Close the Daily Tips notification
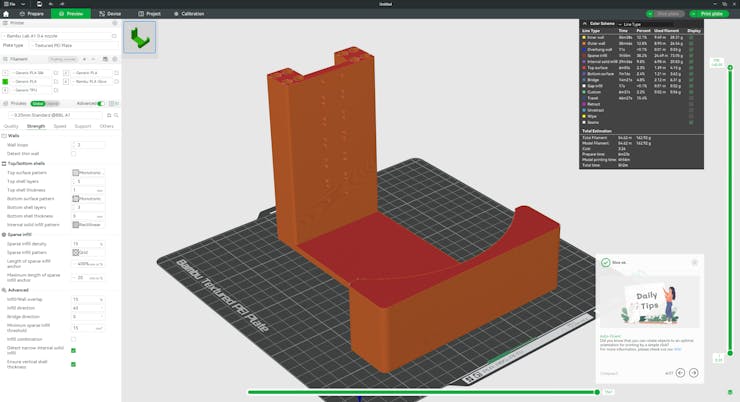The width and height of the screenshot is (740, 402). pyautogui.click(x=694, y=263)
